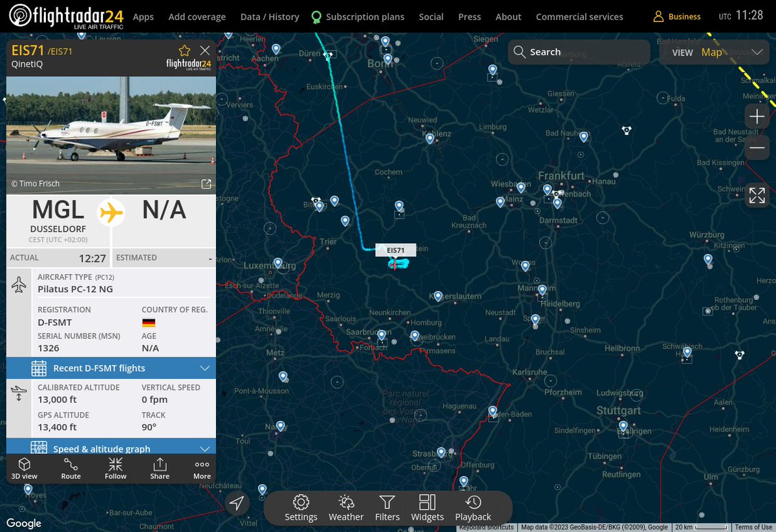This screenshot has width=776, height=532.
Task: Click the GPS altitude 13,400 ft value
Action: pyautogui.click(x=57, y=427)
